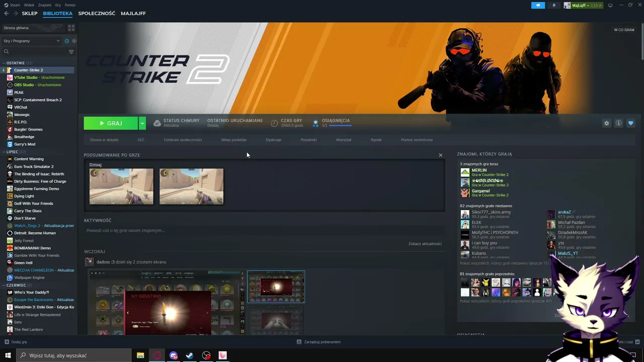Switch to the SPOŁECZNOŚĆ tab
Image resolution: width=644 pixels, height=362 pixels.
click(97, 14)
